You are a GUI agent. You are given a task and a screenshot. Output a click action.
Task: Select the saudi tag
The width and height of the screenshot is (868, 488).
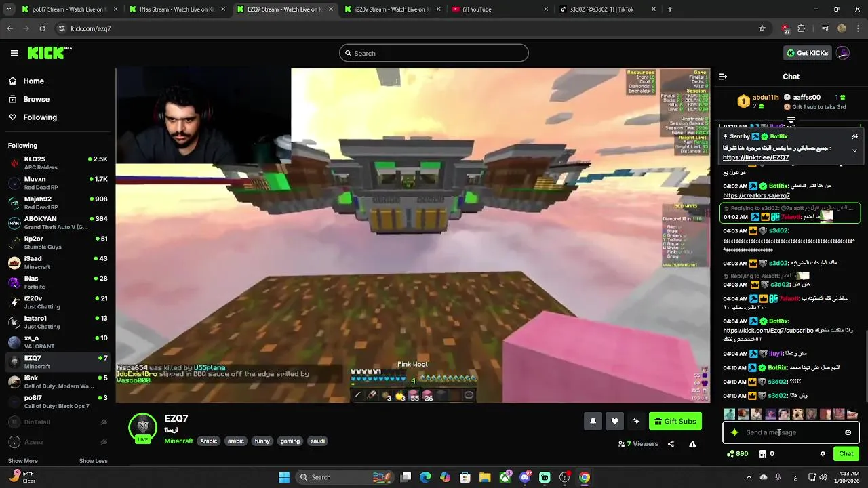[317, 441]
